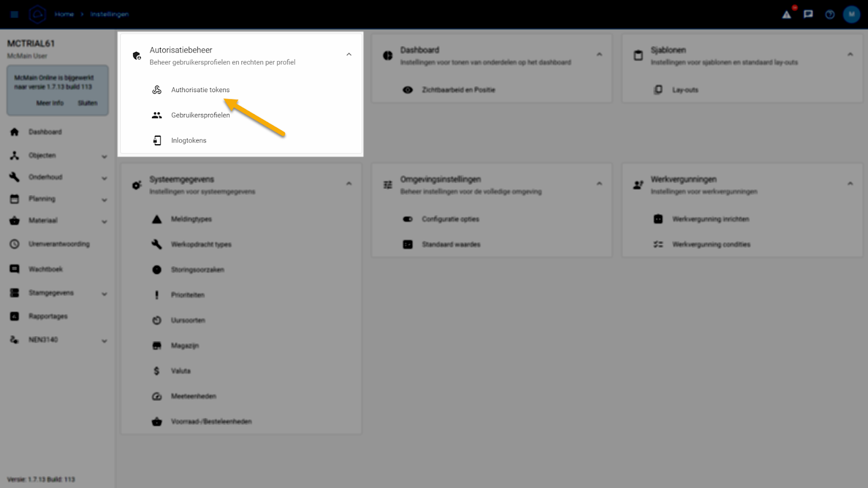Viewport: 868px width, 488px height.
Task: Collapse the Systeemgegevens panel
Action: pos(349,184)
